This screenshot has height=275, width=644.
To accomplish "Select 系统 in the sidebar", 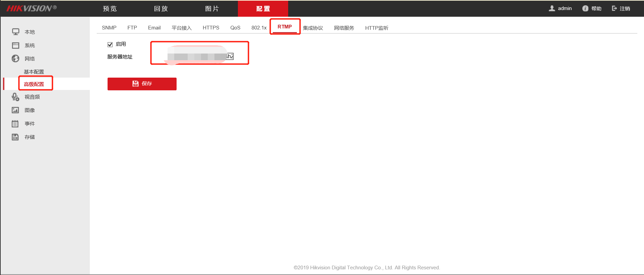I will coord(30,45).
